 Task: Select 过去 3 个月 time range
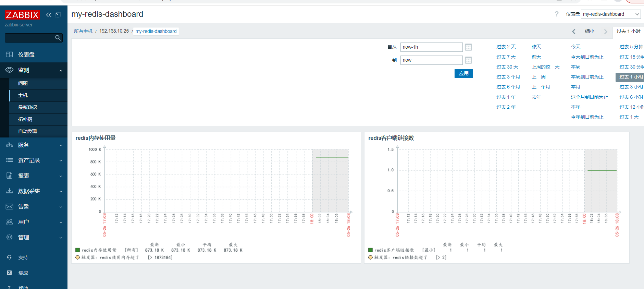coord(508,77)
